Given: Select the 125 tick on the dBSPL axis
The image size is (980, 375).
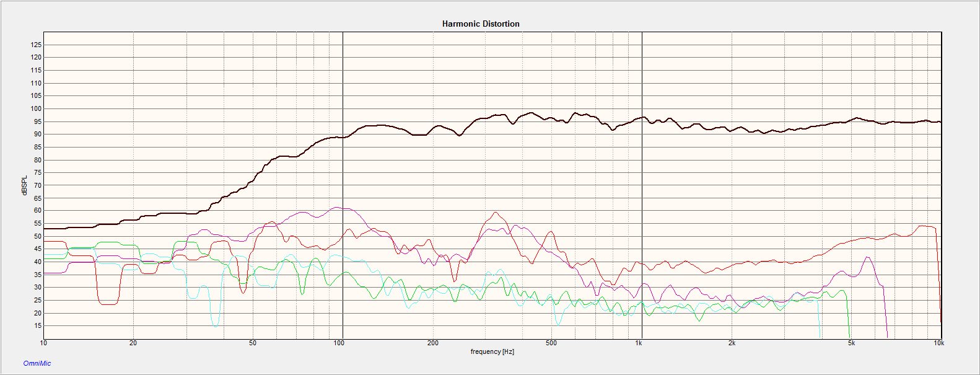Looking at the screenshot, I should [37, 45].
